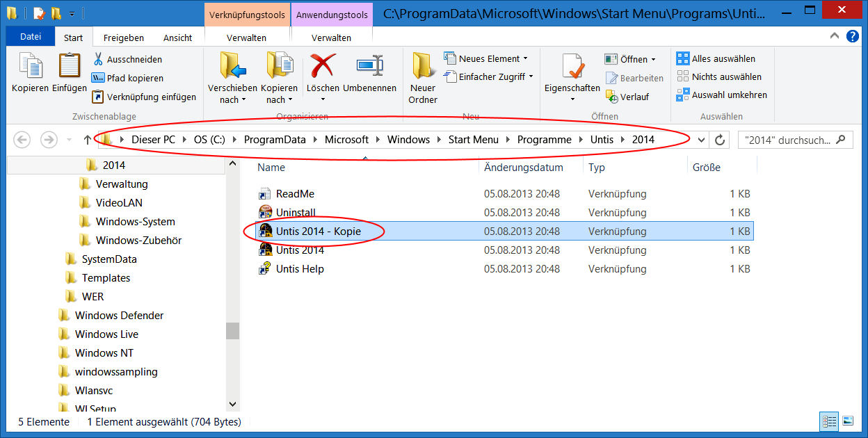This screenshot has height=438, width=868.
Task: Expand the address bar history dropdown
Action: (x=701, y=140)
